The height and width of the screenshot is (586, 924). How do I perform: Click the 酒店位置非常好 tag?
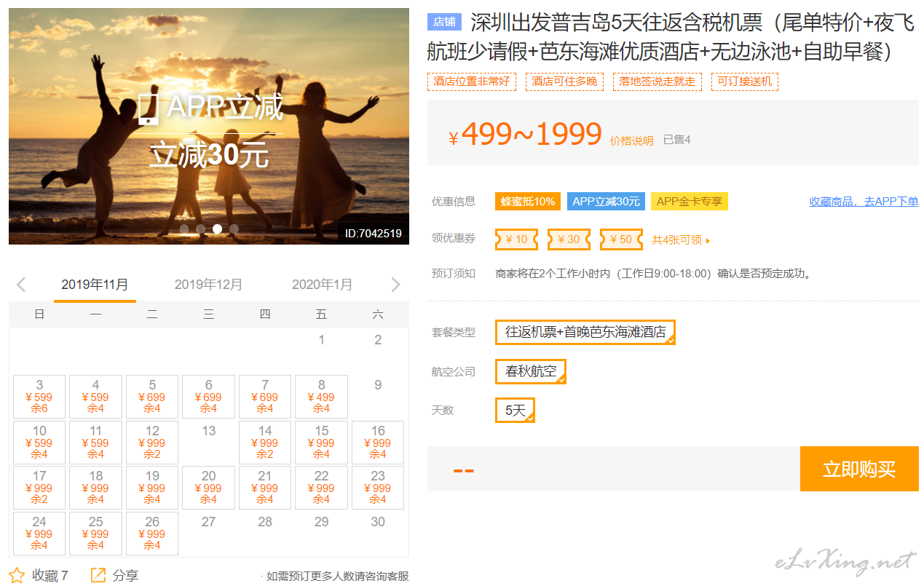472,82
